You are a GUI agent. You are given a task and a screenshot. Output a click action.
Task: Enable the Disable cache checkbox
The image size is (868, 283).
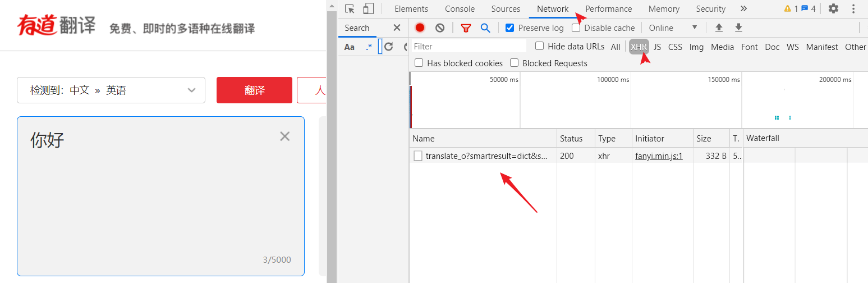click(x=576, y=28)
